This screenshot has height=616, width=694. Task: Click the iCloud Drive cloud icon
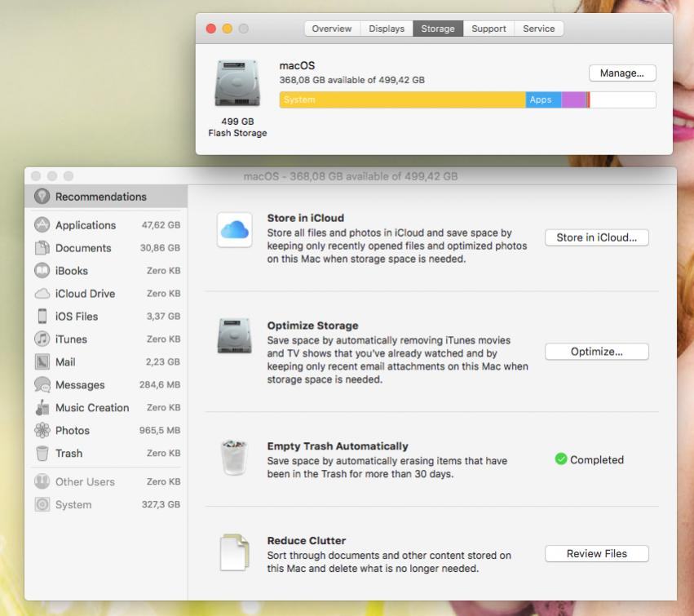pyautogui.click(x=42, y=294)
